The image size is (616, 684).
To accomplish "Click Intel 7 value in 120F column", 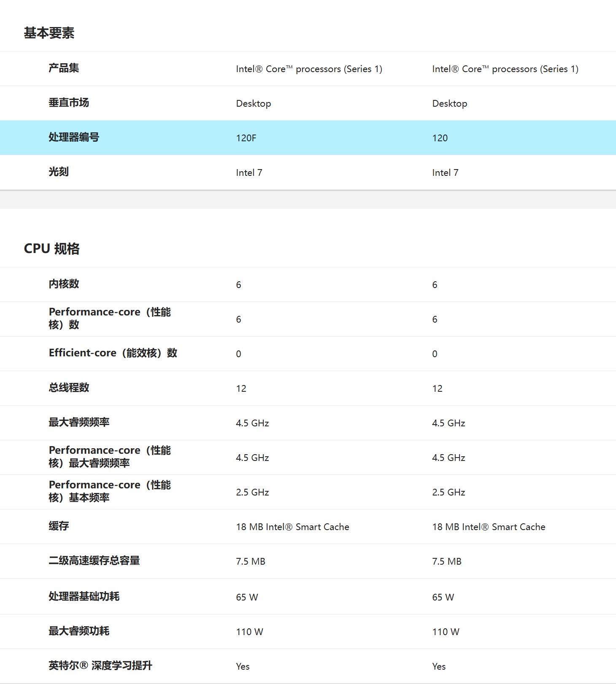I will [249, 172].
